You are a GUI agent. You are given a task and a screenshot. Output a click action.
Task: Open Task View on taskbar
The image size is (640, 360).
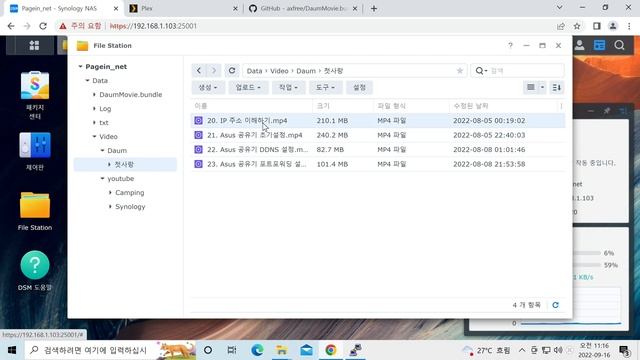click(x=232, y=350)
